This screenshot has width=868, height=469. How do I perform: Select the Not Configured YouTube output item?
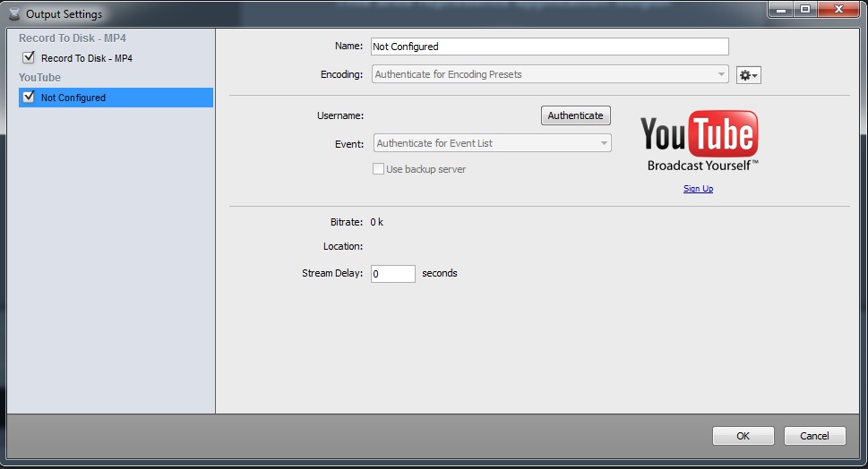click(x=73, y=98)
